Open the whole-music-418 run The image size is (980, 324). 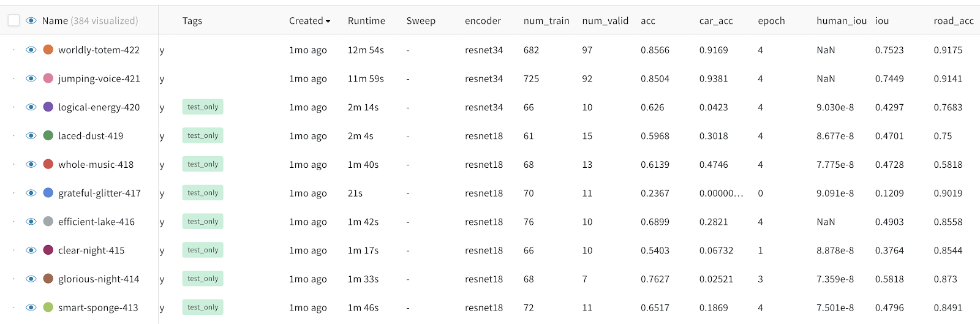pos(96,164)
